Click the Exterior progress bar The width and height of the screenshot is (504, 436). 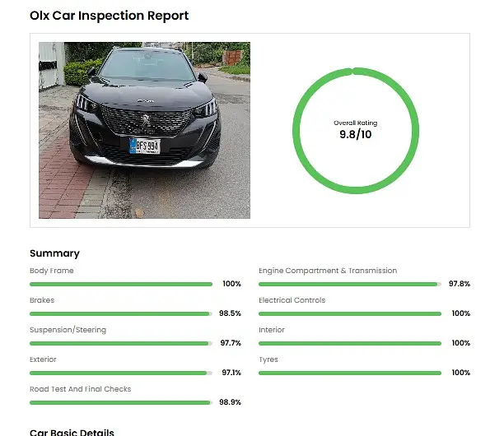point(121,373)
